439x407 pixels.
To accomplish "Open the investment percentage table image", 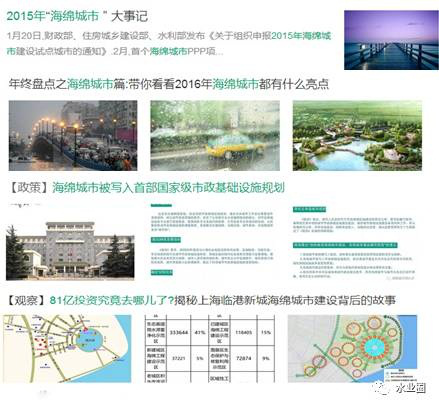I will [210, 349].
